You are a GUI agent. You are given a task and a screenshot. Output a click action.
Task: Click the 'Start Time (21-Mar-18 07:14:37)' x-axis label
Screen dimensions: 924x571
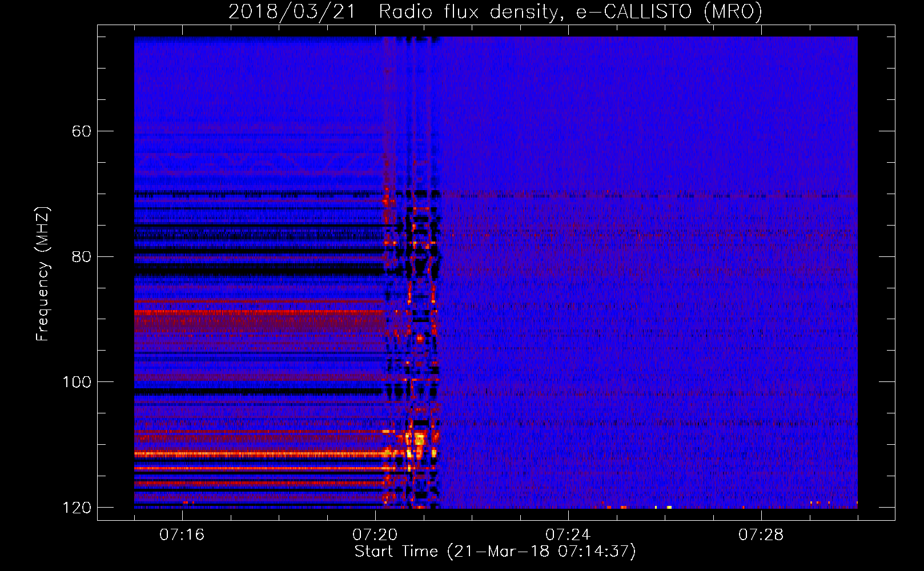point(495,552)
